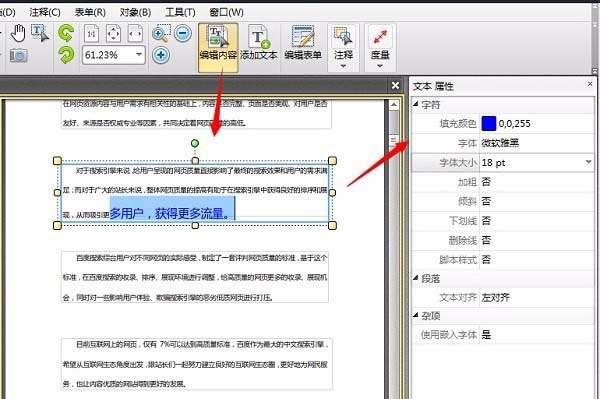Toggle 使用嵌入字体 value 是
Screen dimensions: 600x399
click(x=486, y=335)
